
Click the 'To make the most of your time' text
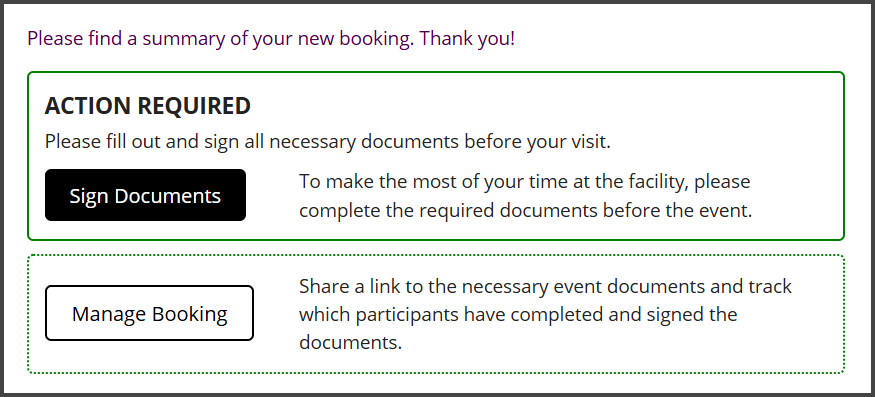coord(525,181)
